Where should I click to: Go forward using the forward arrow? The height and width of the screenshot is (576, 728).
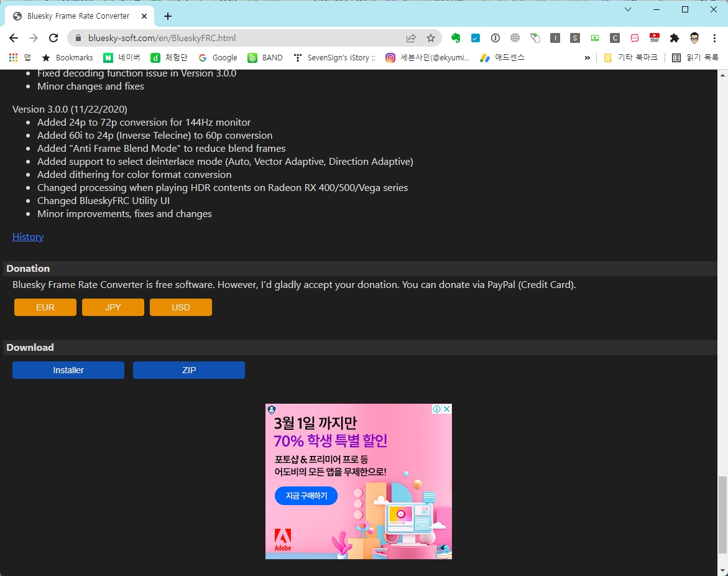(34, 38)
